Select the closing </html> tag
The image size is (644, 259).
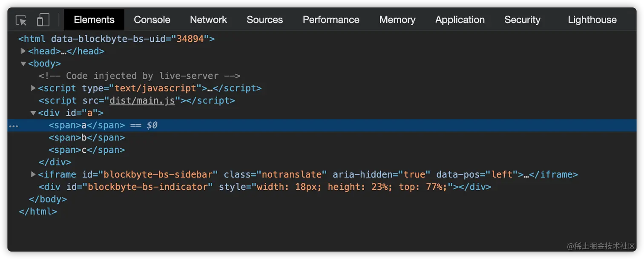38,211
